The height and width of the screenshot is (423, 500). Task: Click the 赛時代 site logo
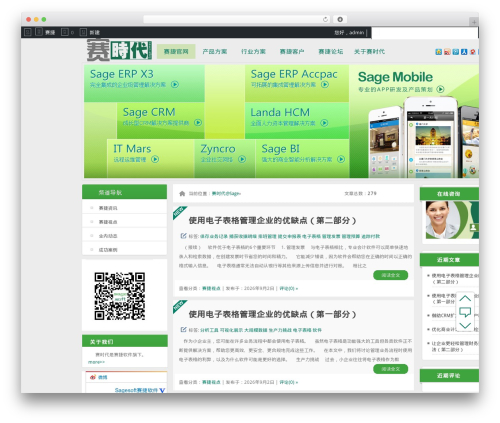point(119,50)
